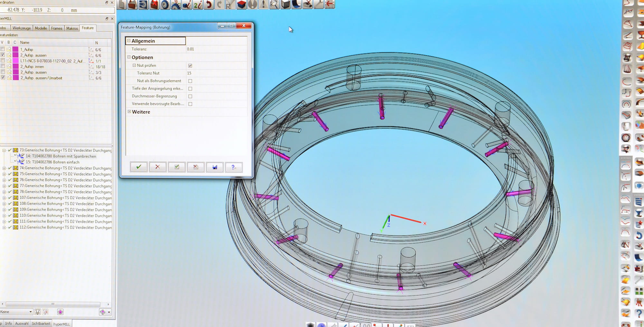Select the red-blue stock box icon
644x327 pixels.
241,5
